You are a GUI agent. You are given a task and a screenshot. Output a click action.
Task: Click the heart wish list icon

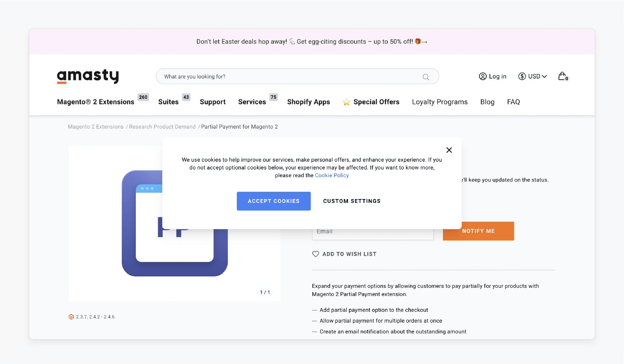tap(315, 254)
